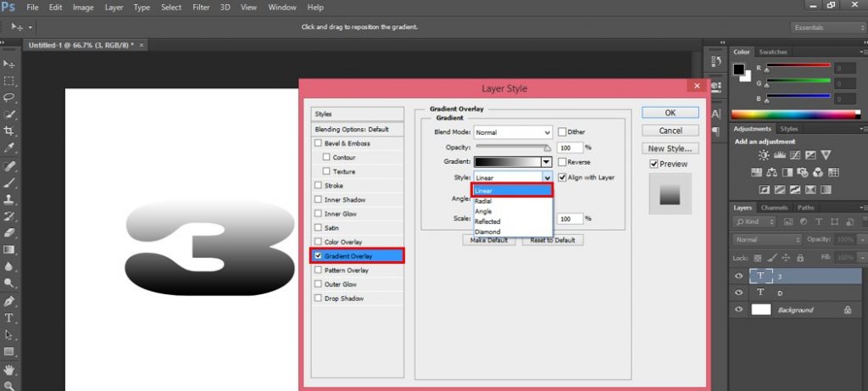The image size is (868, 391).
Task: Expand the Gradient picker arrow
Action: pyautogui.click(x=547, y=161)
